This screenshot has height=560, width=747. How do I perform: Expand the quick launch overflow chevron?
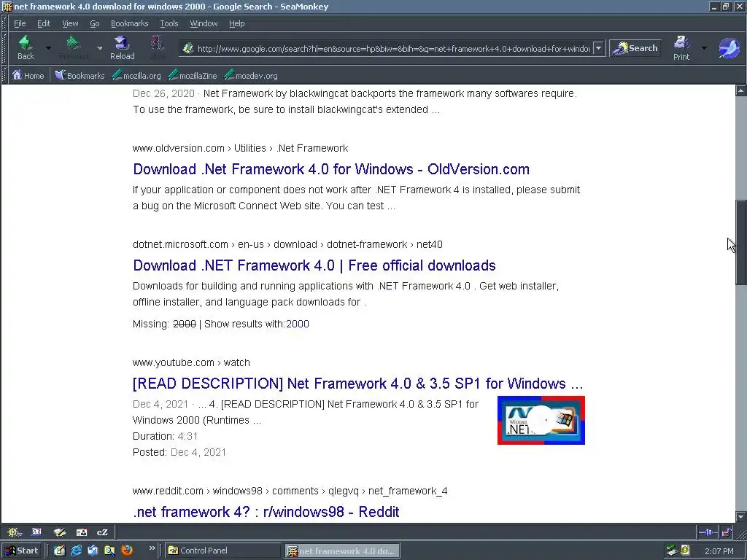click(152, 548)
